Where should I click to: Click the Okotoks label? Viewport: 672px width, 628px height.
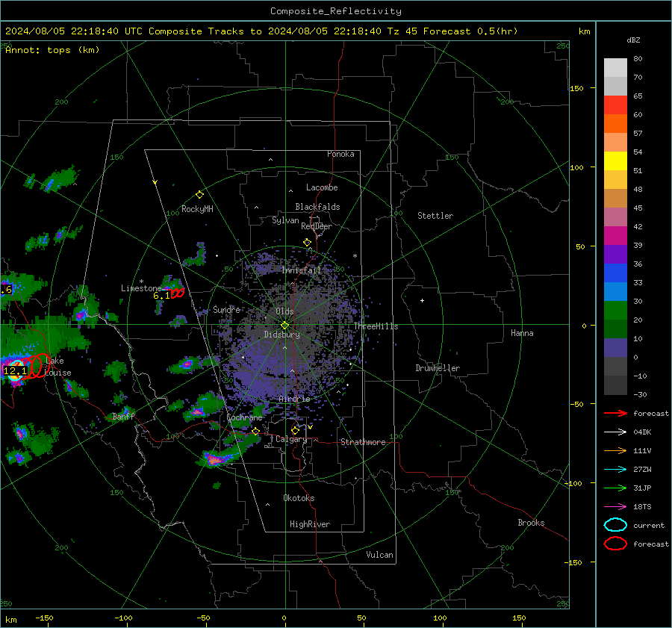[299, 498]
